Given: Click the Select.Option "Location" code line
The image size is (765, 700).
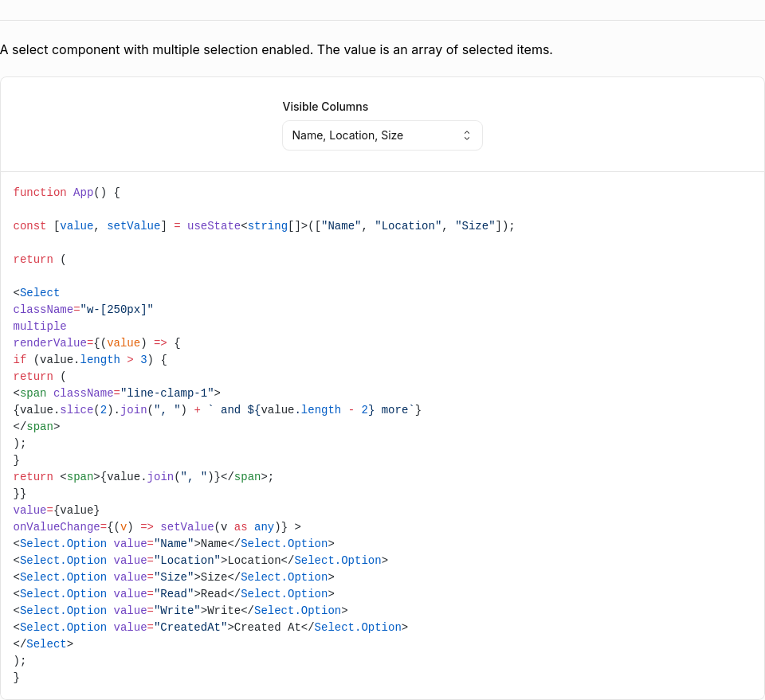Looking at the screenshot, I should coord(201,561).
